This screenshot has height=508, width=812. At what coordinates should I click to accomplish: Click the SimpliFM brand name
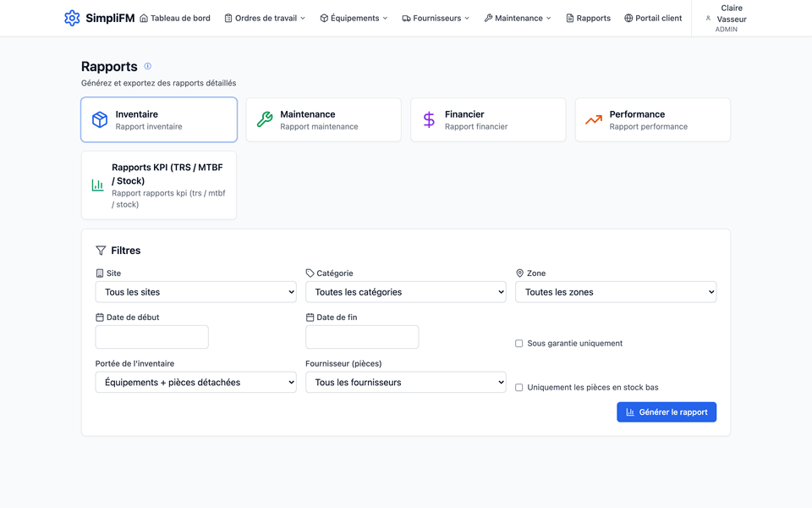tap(110, 18)
